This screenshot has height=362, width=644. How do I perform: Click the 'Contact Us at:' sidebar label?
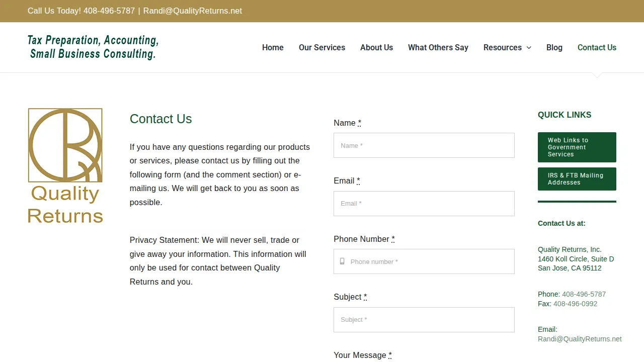point(561,223)
